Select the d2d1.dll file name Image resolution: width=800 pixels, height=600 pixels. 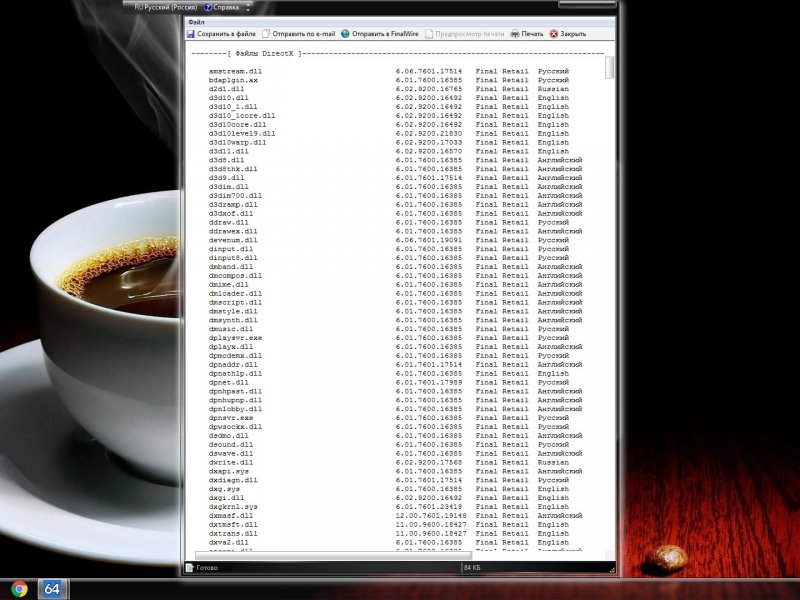(227, 89)
